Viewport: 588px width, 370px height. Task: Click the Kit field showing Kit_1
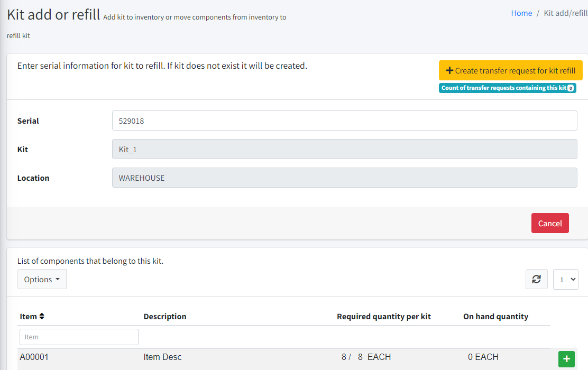coord(344,149)
